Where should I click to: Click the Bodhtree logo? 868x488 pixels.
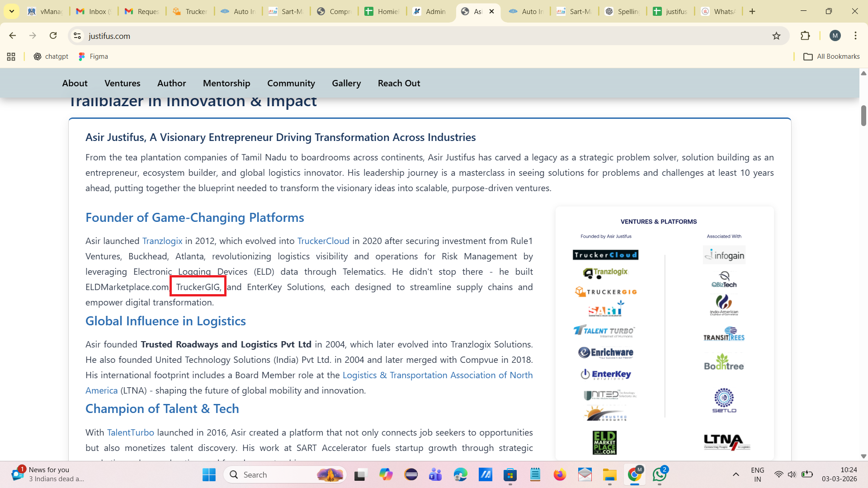click(x=724, y=362)
